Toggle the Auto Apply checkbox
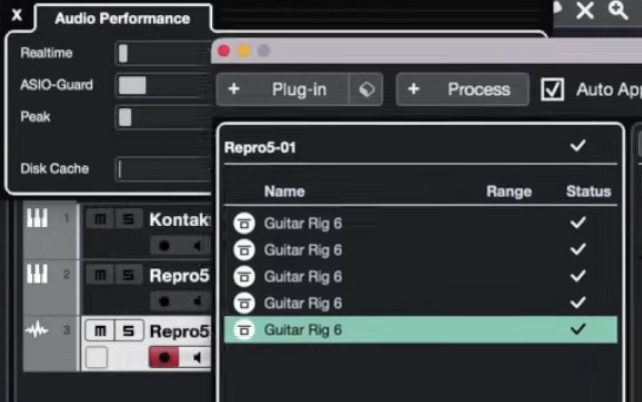642x402 pixels. pos(552,89)
